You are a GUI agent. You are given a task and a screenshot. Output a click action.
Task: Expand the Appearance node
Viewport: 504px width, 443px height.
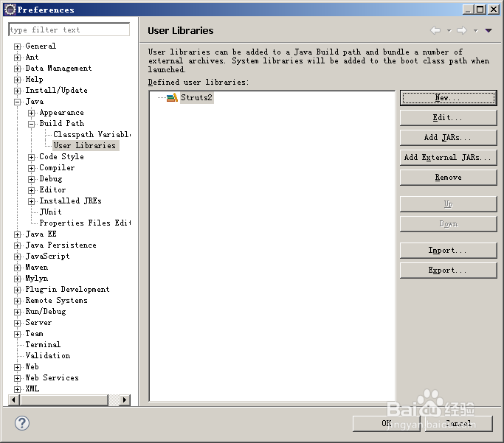pyautogui.click(x=31, y=114)
